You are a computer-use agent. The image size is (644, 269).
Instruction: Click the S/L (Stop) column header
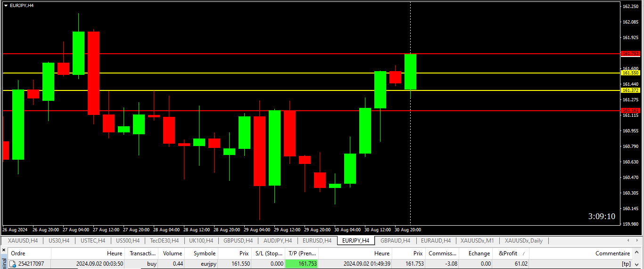point(267,253)
